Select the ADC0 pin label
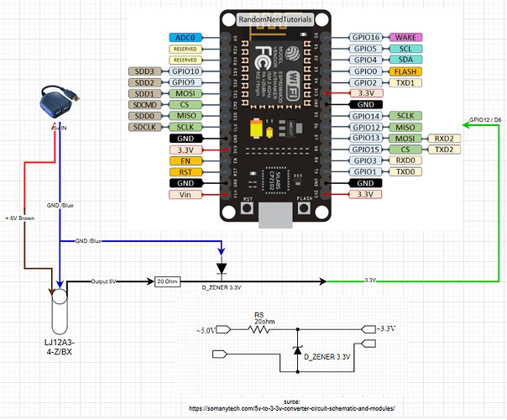Screen dimensions: 507x420 (186, 38)
